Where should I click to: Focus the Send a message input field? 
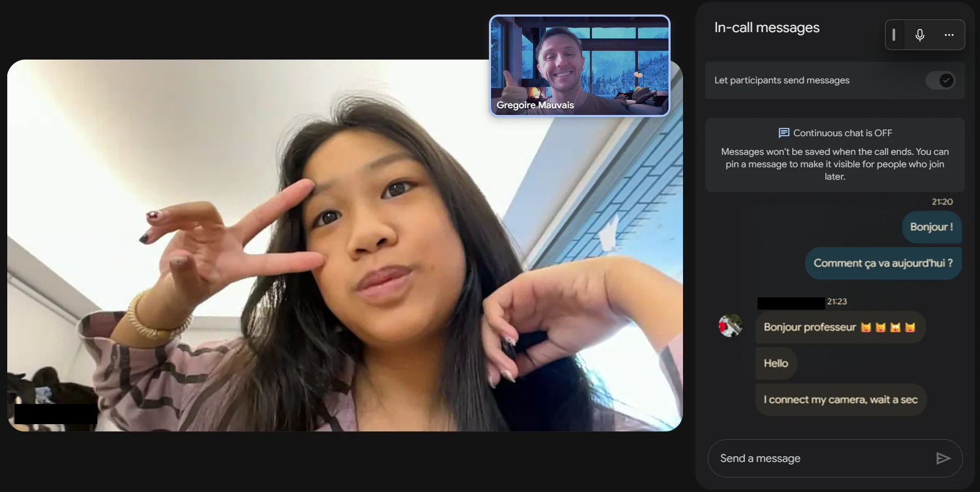823,458
